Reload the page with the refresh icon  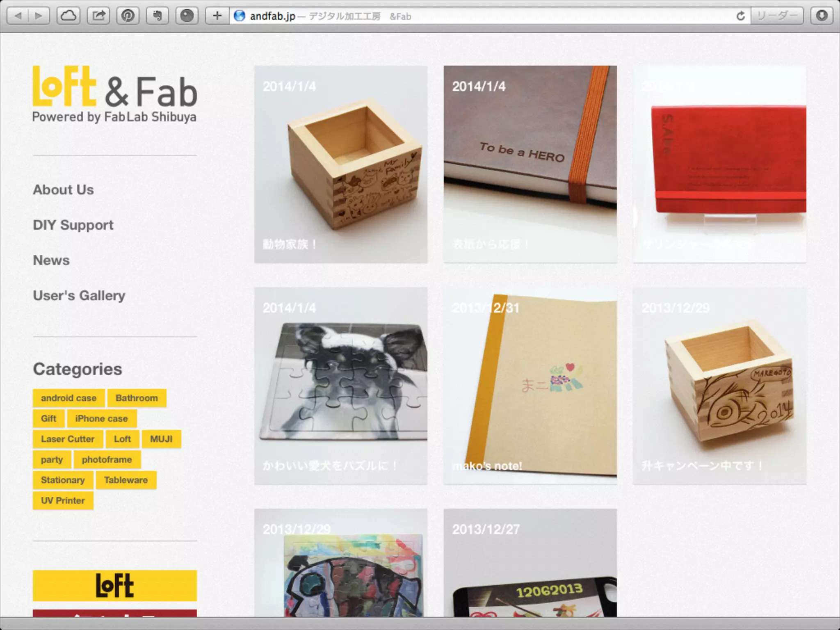pos(740,16)
